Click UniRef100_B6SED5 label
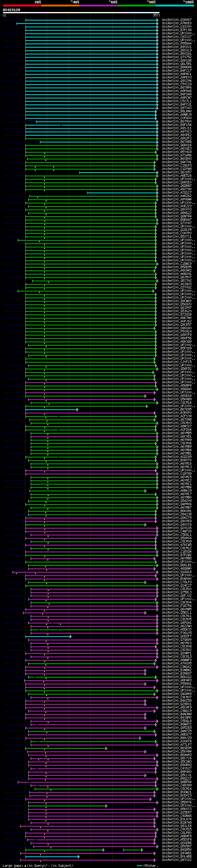 coord(177,748)
